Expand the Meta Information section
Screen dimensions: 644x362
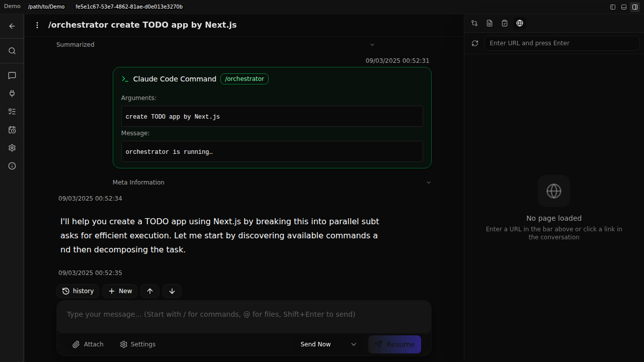[x=429, y=183]
